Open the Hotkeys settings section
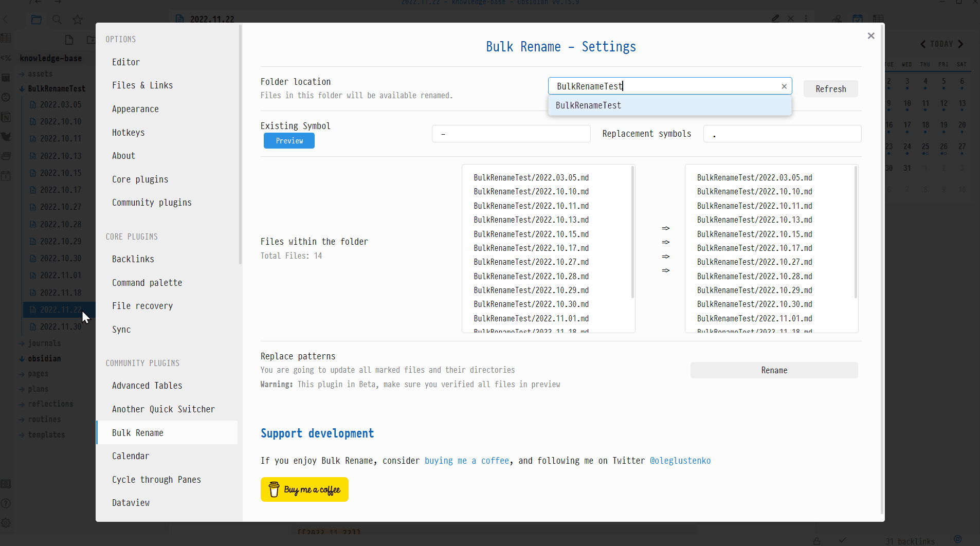The image size is (980, 546). 128,133
